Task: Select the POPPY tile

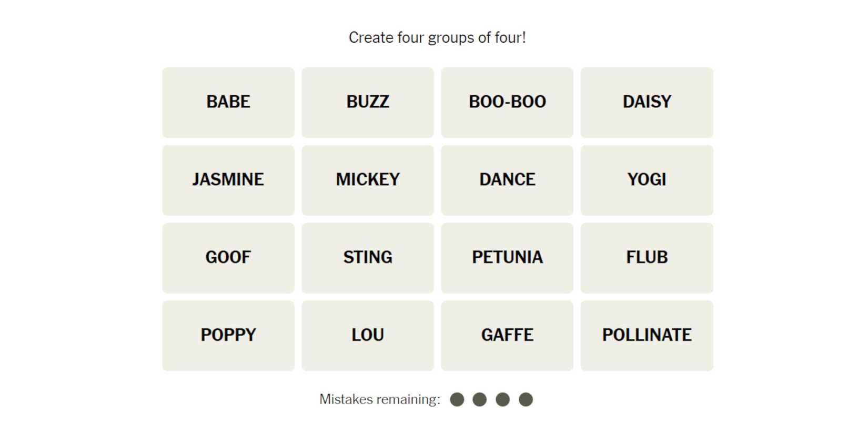Action: 228,336
